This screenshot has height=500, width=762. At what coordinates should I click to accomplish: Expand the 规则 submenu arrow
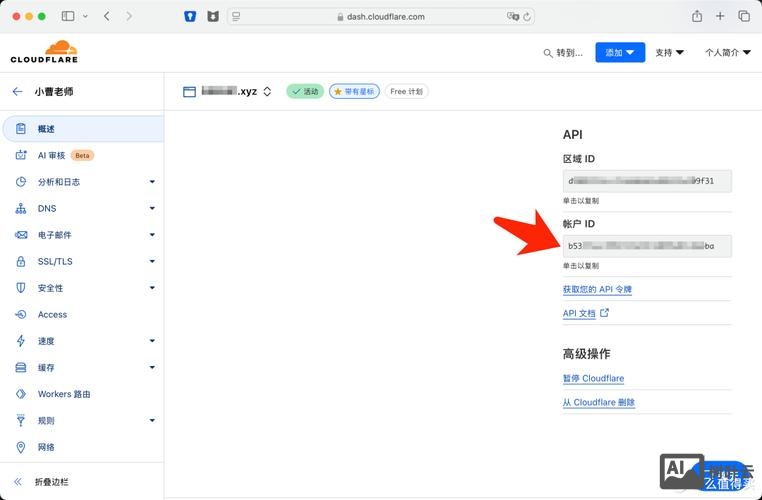152,420
